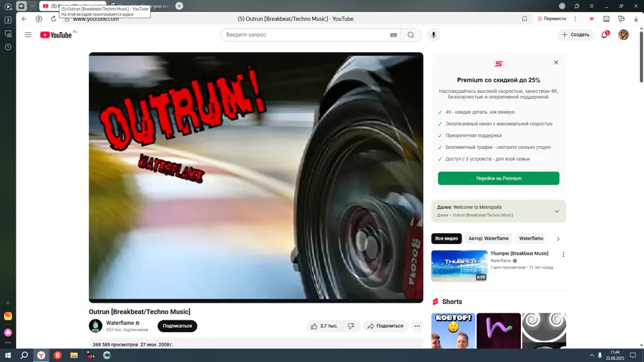Open browser downloads arrow icon

tap(636, 19)
